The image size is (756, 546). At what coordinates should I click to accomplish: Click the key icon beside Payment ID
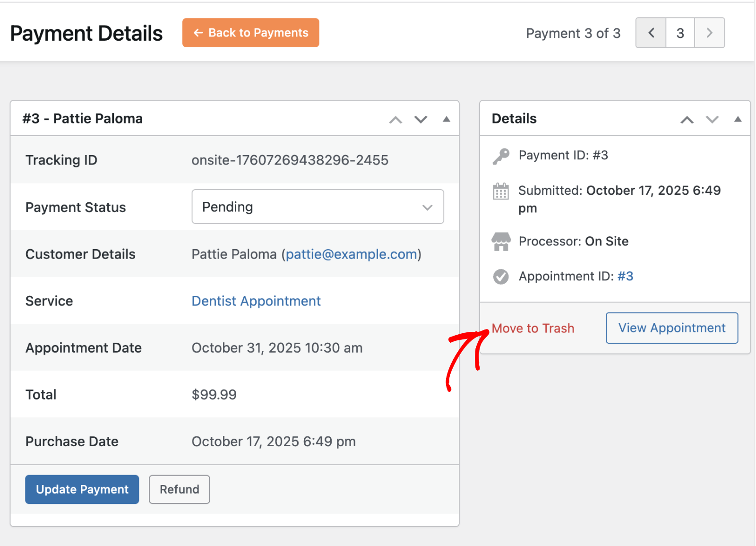[x=501, y=156]
